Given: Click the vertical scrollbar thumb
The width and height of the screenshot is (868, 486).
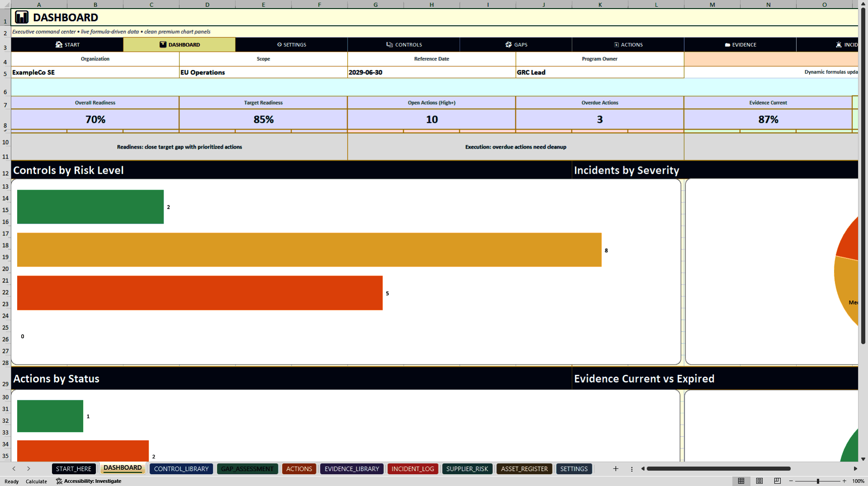Looking at the screenshot, I should coord(863,176).
